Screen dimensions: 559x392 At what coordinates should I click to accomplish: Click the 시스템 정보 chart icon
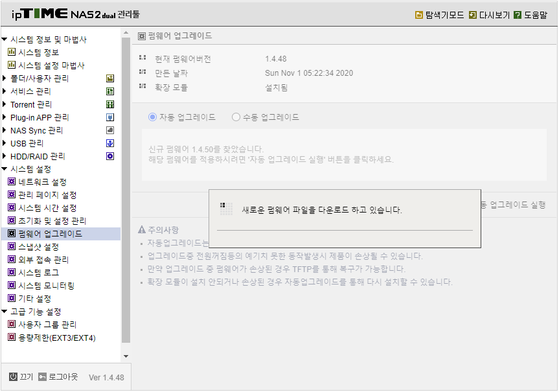(12, 52)
